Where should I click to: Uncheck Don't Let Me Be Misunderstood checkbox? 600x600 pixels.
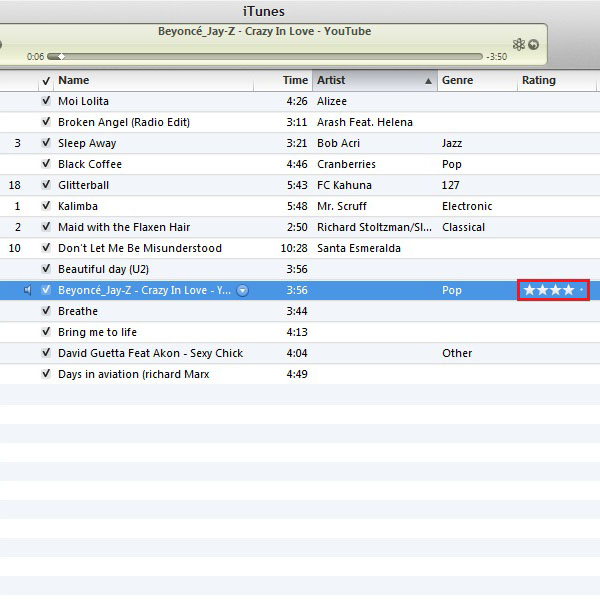tap(46, 248)
